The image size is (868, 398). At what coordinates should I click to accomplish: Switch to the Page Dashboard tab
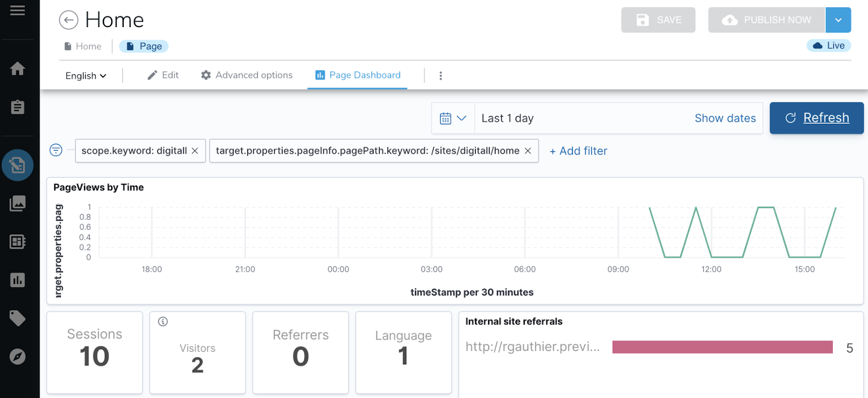point(358,75)
